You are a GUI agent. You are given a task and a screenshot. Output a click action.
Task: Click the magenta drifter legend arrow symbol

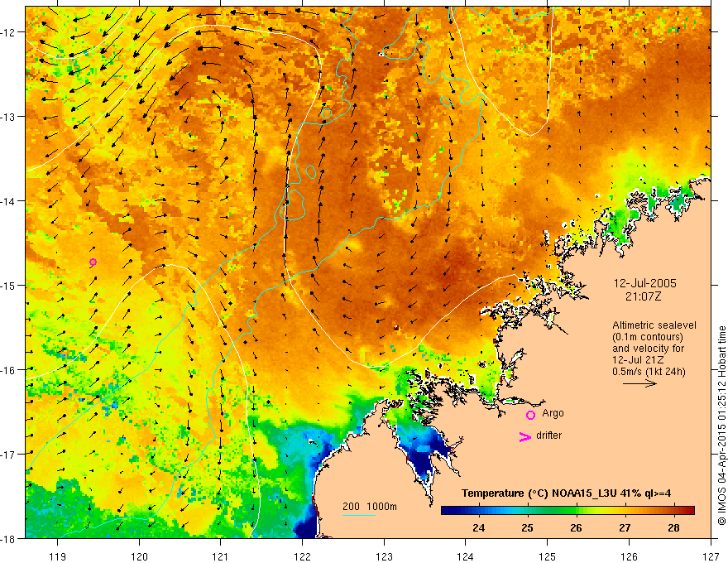524,436
